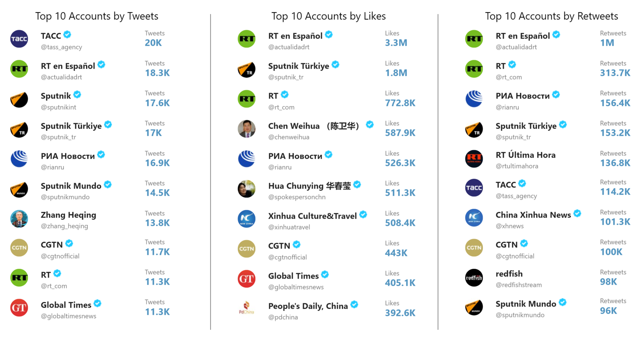Open the @redfishstream handle link
This screenshot has height=337, width=644.
(518, 285)
